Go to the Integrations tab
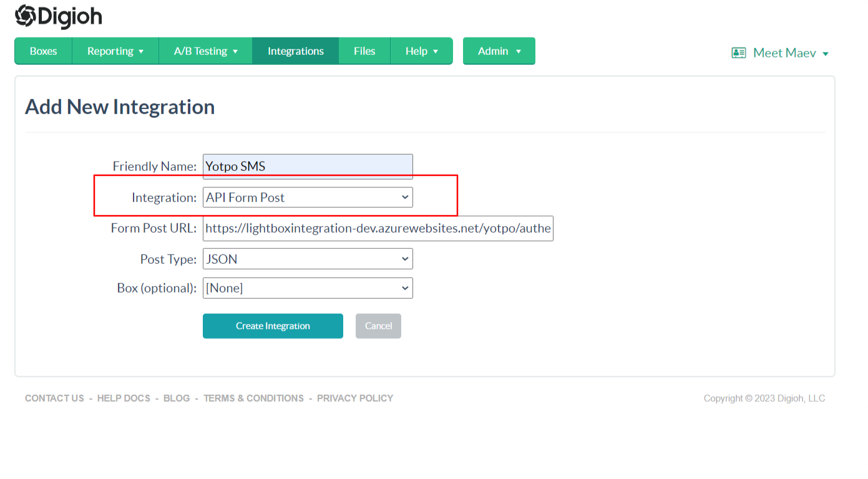The width and height of the screenshot is (868, 479). click(296, 51)
